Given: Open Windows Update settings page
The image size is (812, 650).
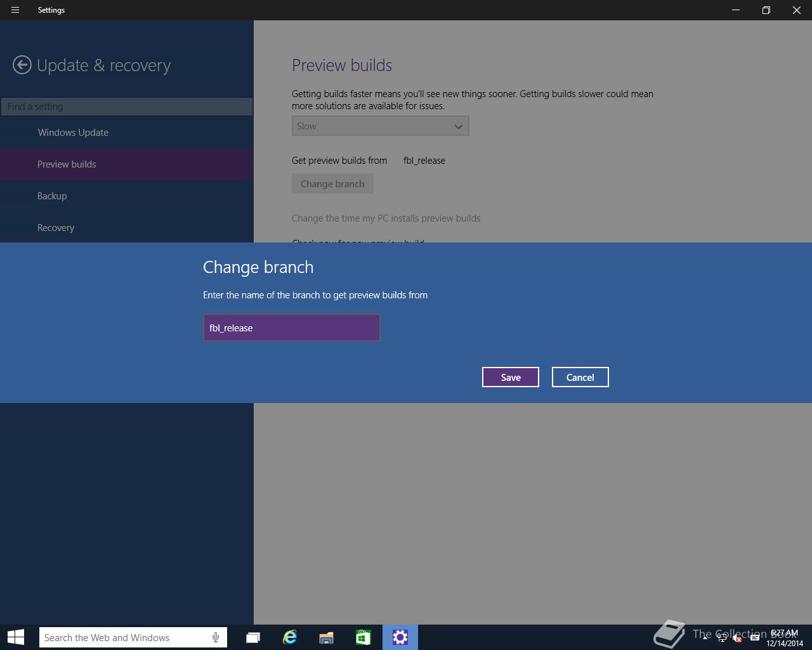Looking at the screenshot, I should coord(127,133).
